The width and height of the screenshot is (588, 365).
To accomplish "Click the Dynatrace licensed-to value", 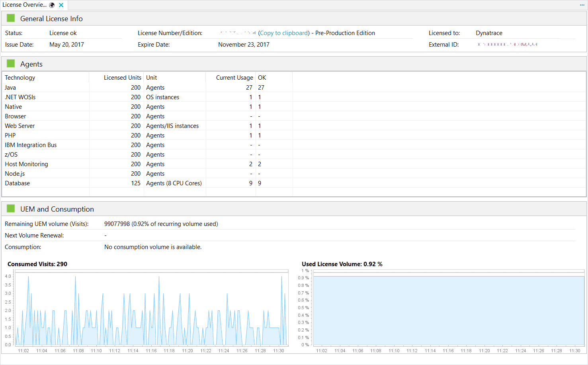I will [489, 33].
